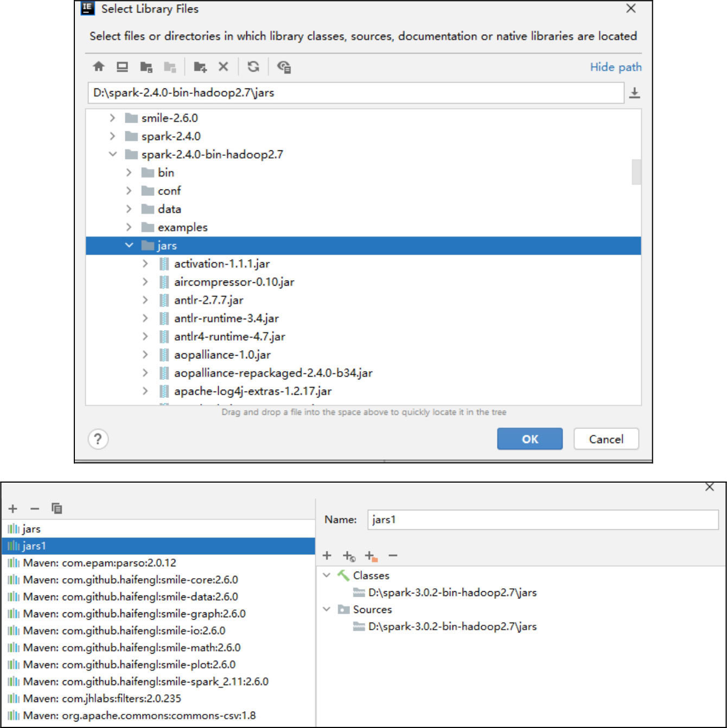Remove selected root with minus icon
727x728 pixels.
pos(393,555)
